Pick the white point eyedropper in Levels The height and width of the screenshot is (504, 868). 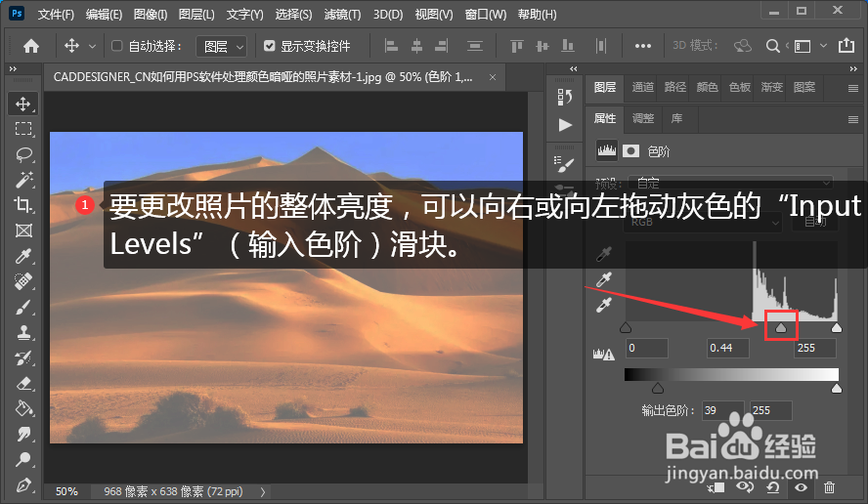(604, 305)
